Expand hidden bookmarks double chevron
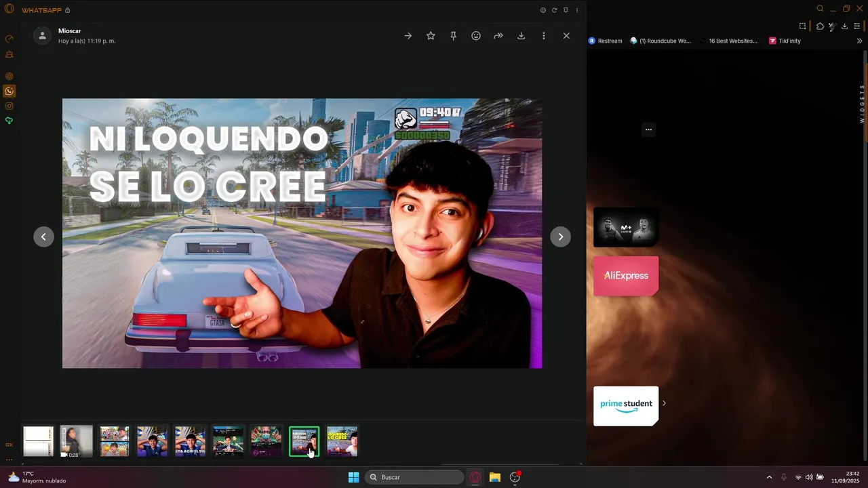 pos(859,41)
